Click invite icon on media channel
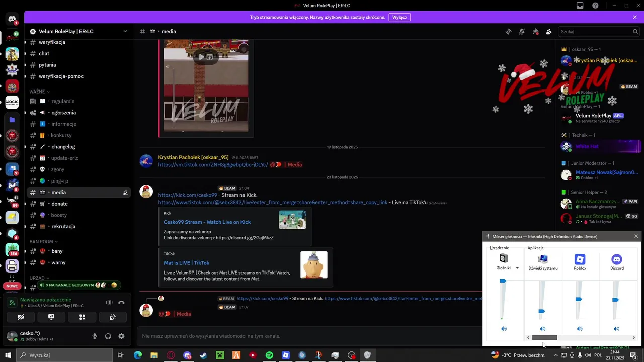The width and height of the screenshot is (644, 362). tap(125, 193)
